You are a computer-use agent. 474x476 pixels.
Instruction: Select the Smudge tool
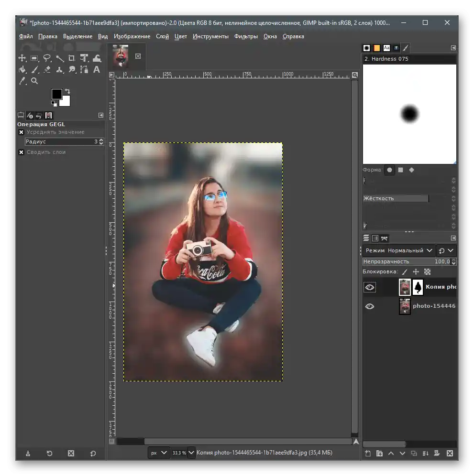72,69
